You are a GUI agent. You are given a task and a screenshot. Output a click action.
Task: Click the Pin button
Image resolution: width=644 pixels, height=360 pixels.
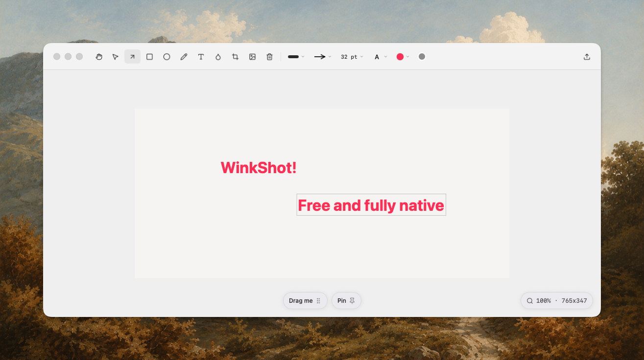346,301
